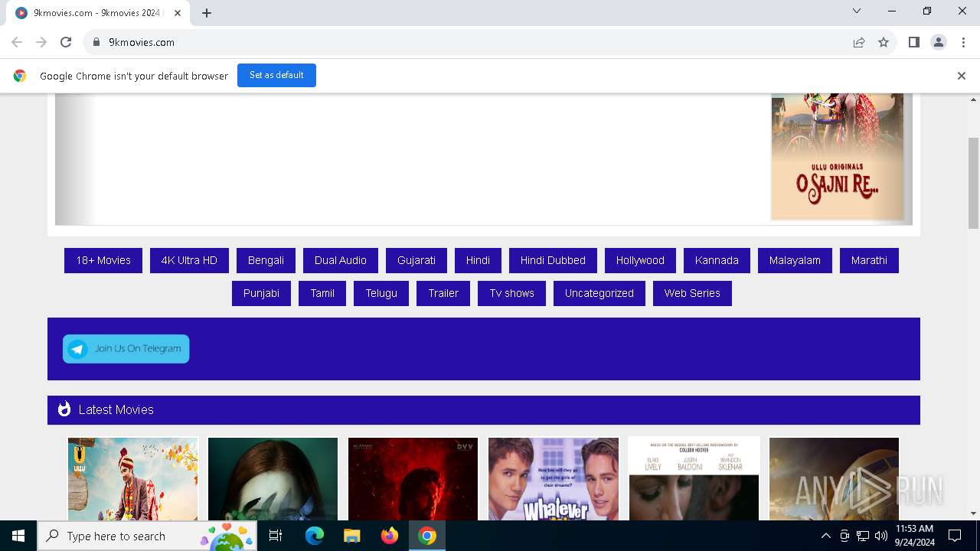Set Chrome as default browser
The width and height of the screenshot is (980, 551).
click(276, 75)
